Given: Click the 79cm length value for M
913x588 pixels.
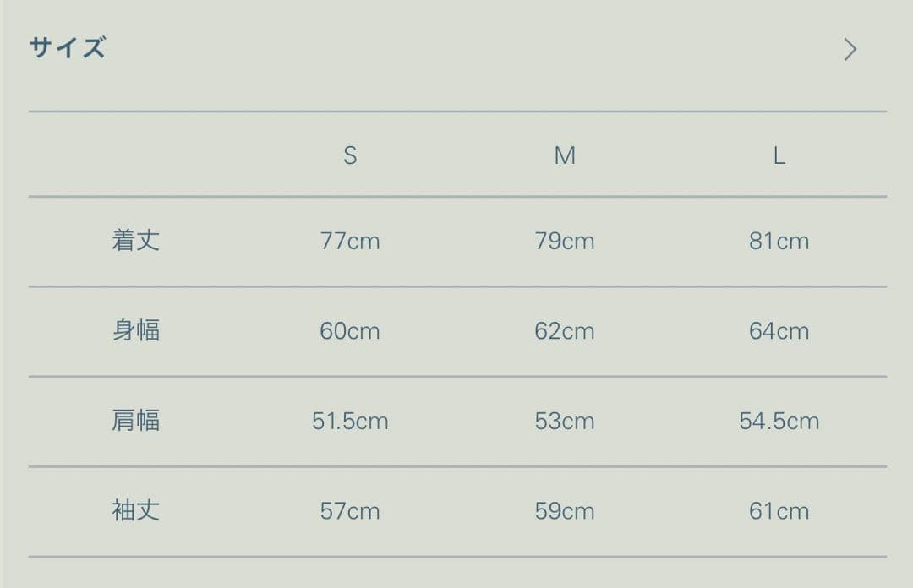Looking at the screenshot, I should (565, 242).
